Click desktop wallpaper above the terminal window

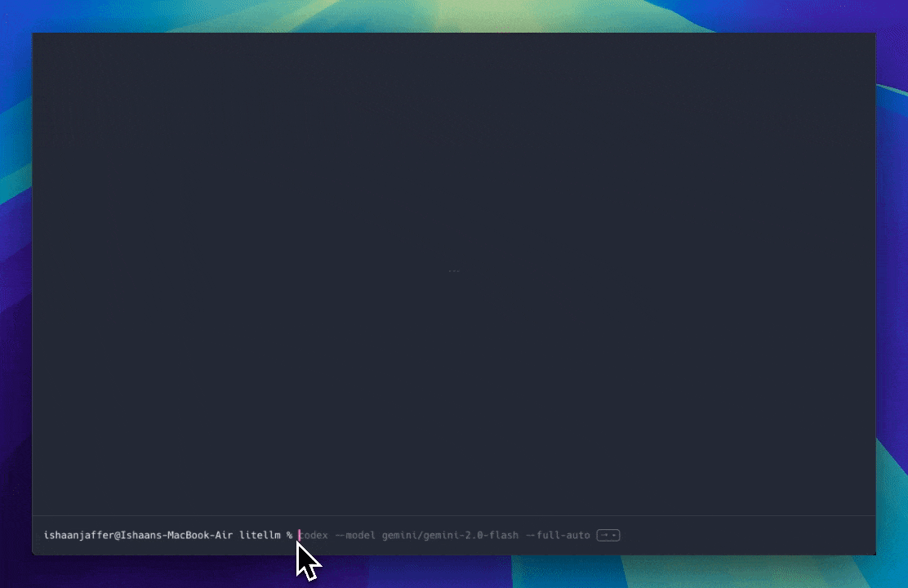(454, 15)
